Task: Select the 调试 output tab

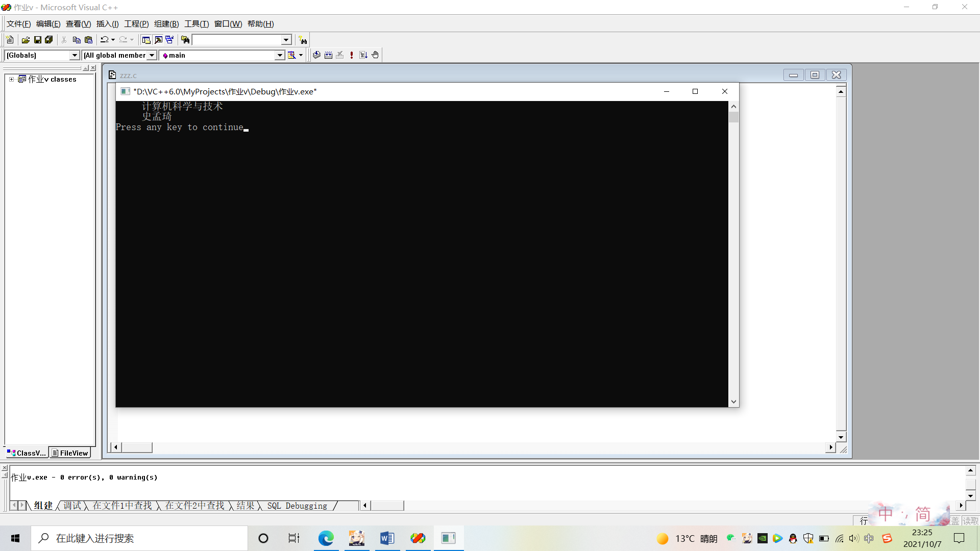Action: [x=72, y=506]
